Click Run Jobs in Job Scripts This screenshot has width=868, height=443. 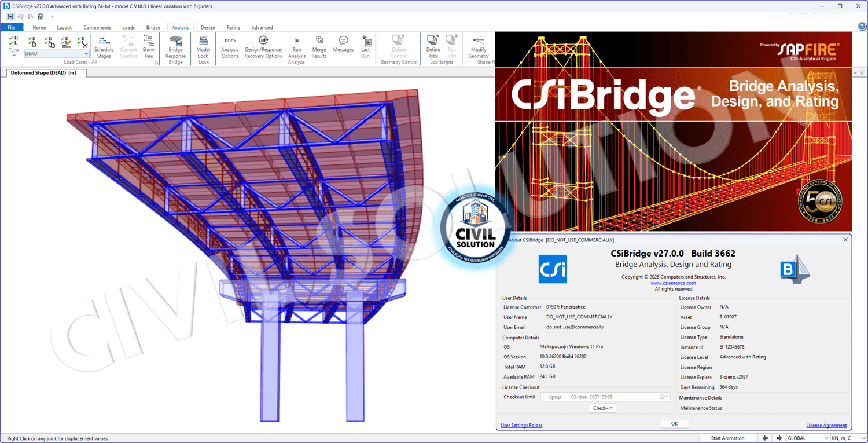(x=452, y=47)
